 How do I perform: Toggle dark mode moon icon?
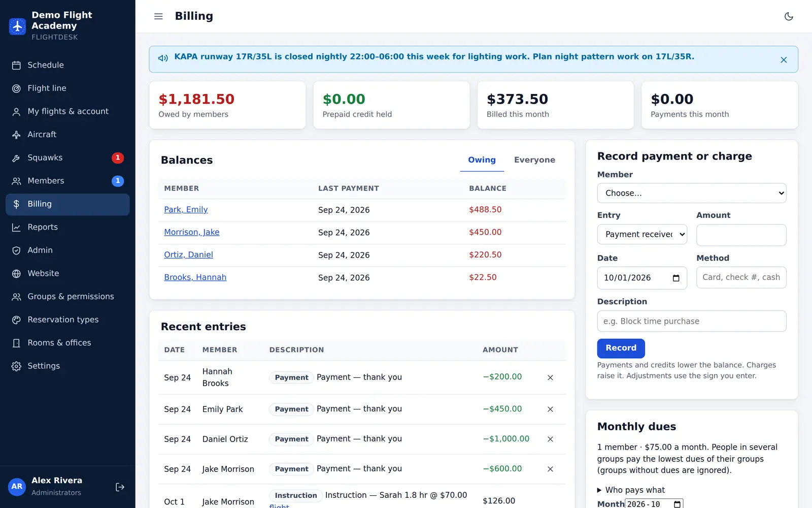[789, 16]
